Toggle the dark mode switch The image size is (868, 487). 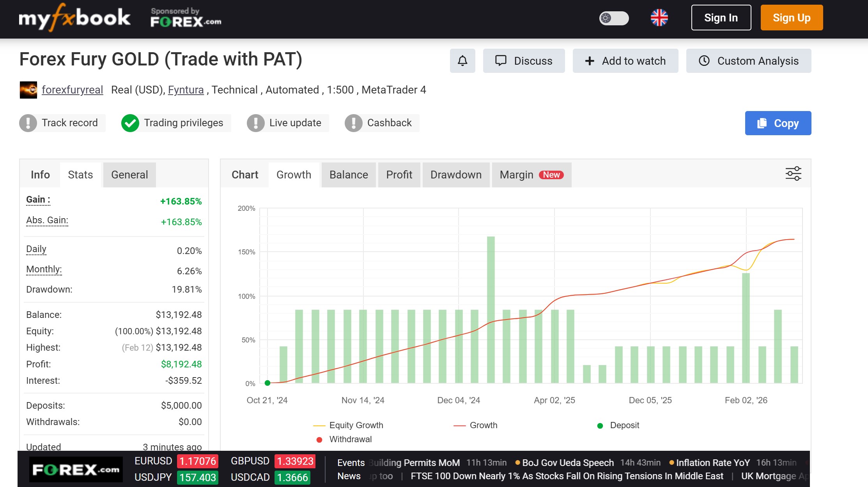(614, 18)
